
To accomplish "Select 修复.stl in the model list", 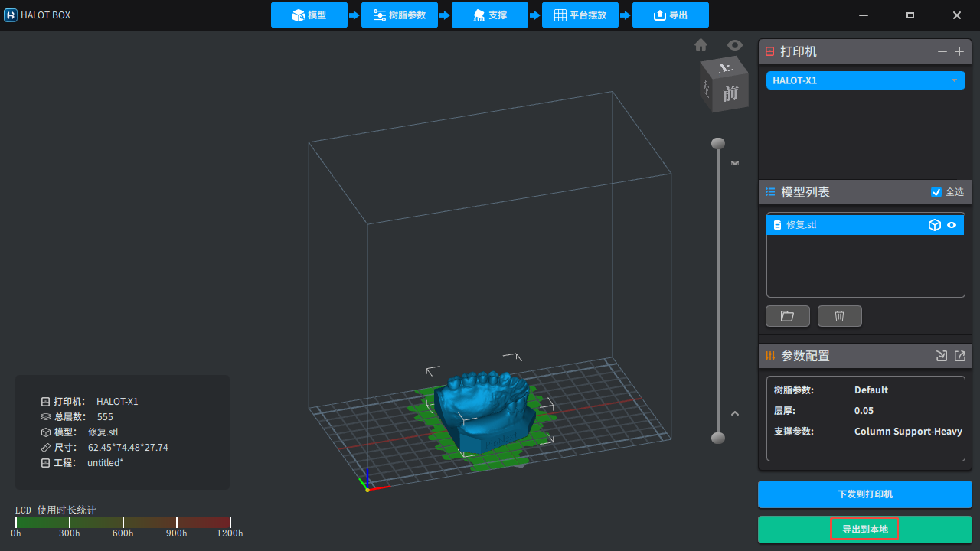I will [x=866, y=225].
